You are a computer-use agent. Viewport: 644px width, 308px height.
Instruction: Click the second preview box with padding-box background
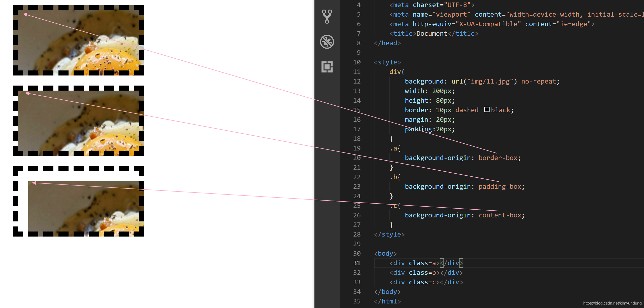click(x=79, y=121)
